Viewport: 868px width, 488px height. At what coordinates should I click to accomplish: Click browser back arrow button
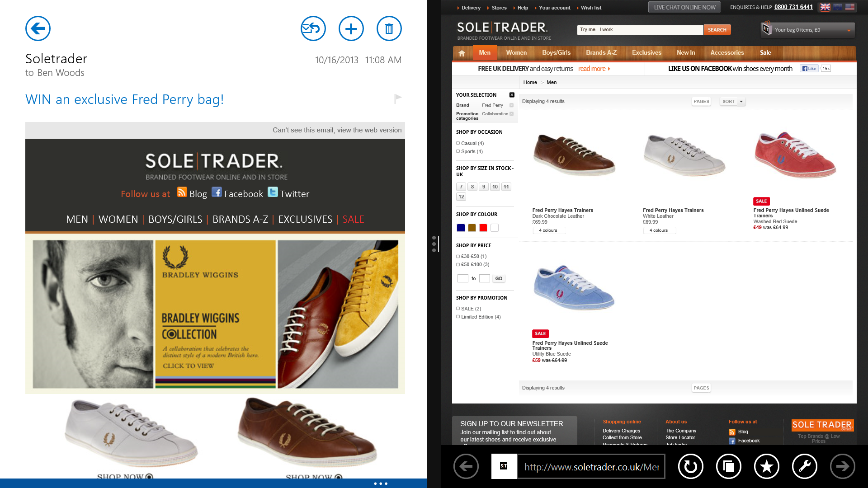(x=466, y=466)
